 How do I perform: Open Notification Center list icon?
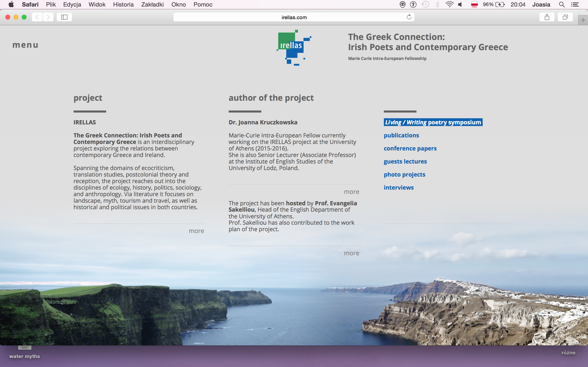(x=575, y=4)
